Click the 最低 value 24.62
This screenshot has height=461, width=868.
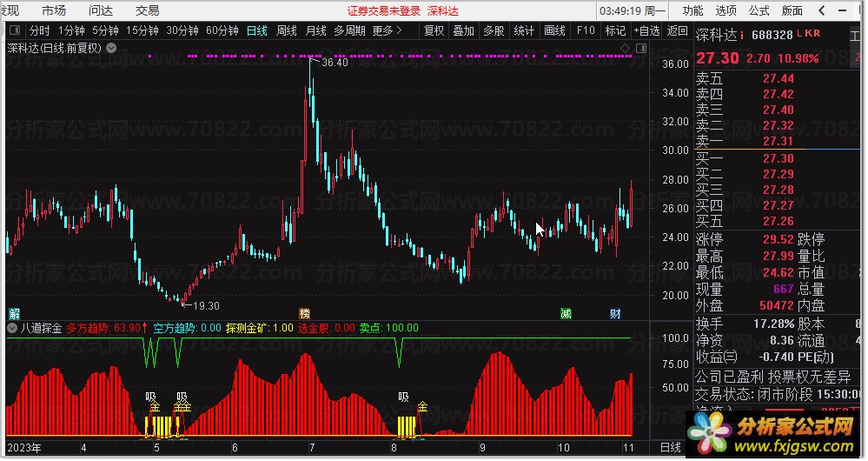coord(779,272)
